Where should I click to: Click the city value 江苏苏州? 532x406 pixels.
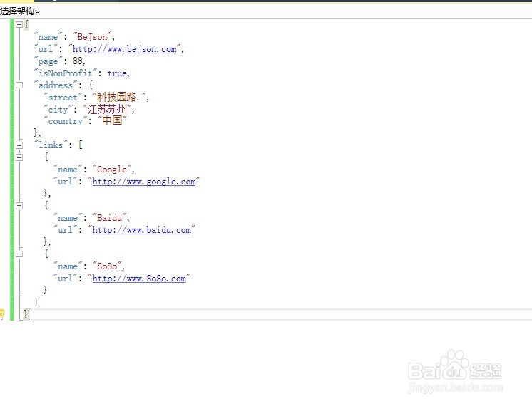[107, 109]
